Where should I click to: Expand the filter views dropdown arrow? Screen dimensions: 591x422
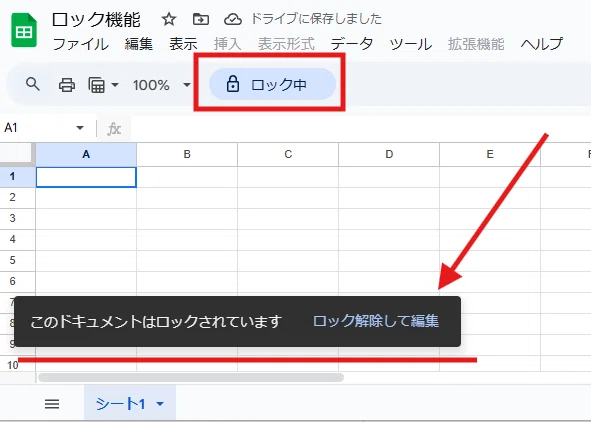tap(115, 85)
